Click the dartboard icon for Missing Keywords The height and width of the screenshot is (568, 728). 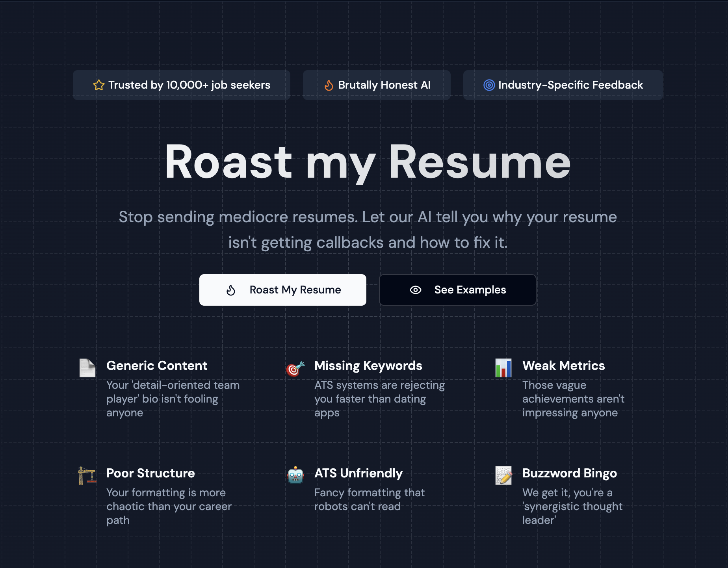coord(295,369)
